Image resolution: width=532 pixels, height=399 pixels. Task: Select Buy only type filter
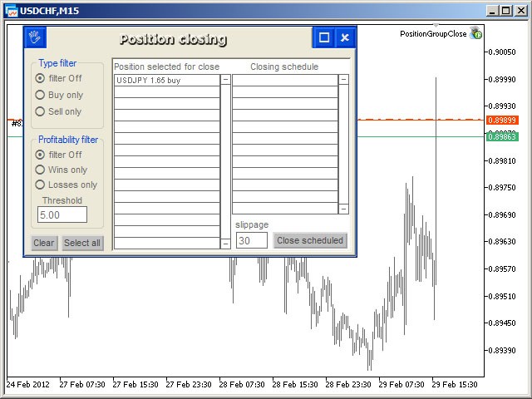(x=40, y=95)
